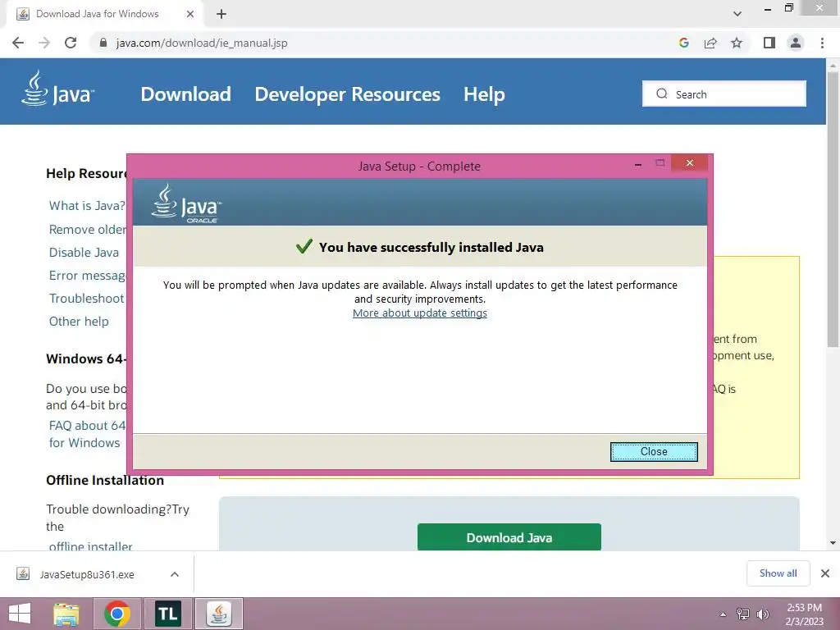Minimize the Java Setup dialog

(637, 164)
